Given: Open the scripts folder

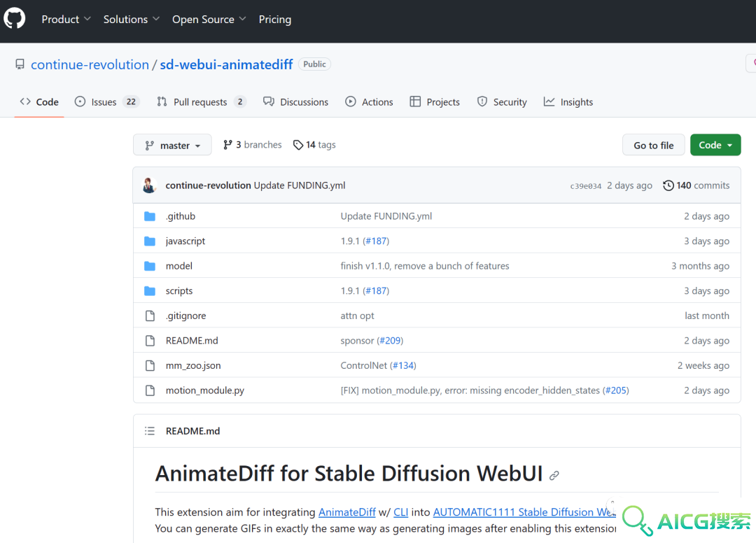Looking at the screenshot, I should 179,291.
